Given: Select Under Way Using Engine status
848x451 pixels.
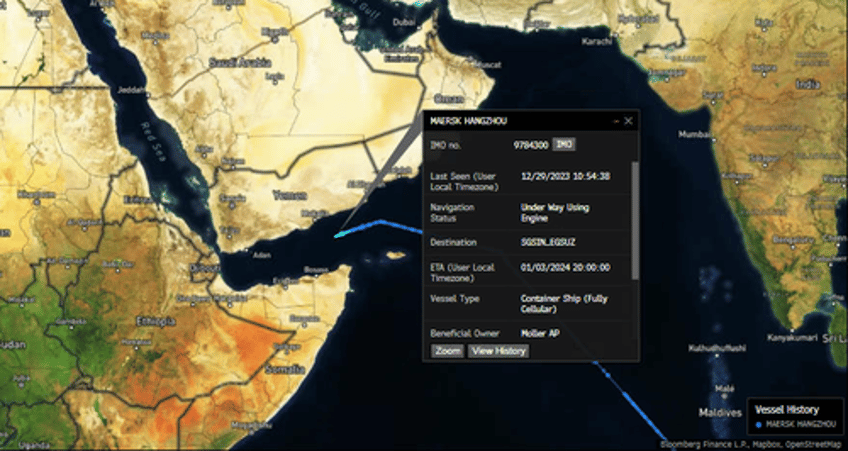Looking at the screenshot, I should (x=555, y=213).
